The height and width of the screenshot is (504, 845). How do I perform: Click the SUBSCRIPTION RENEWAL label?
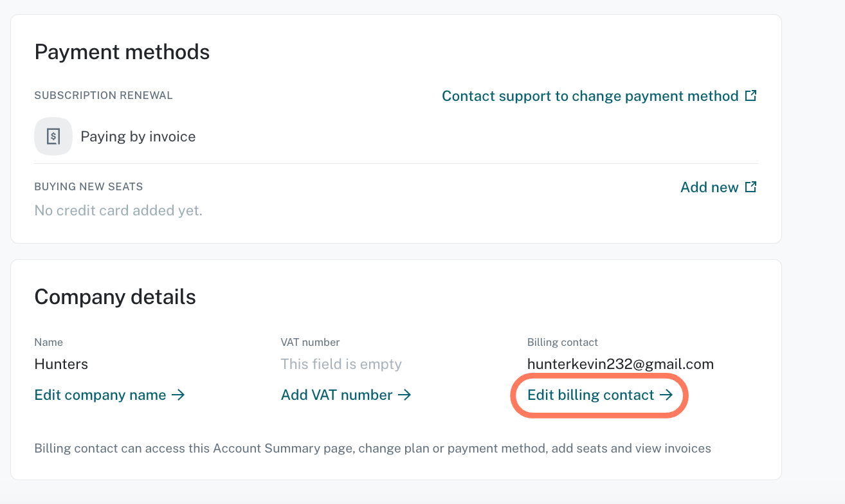pos(104,95)
